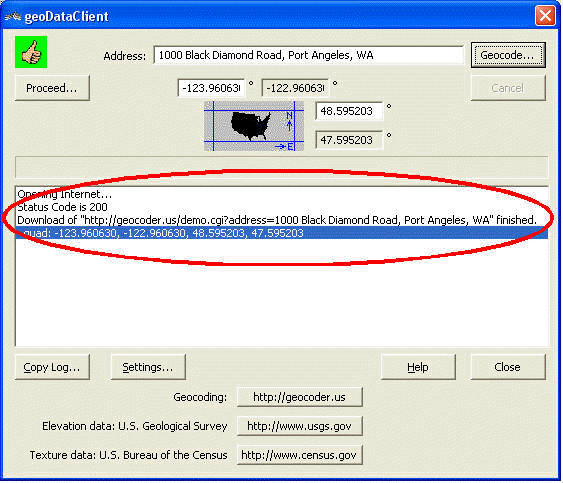
Task: Open the http://www.census.gov link button
Action: coord(300,455)
